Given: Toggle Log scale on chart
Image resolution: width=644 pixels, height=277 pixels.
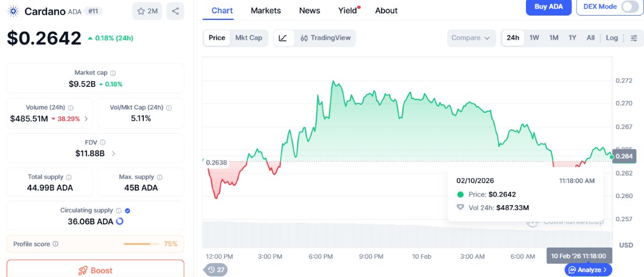Looking at the screenshot, I should (612, 38).
